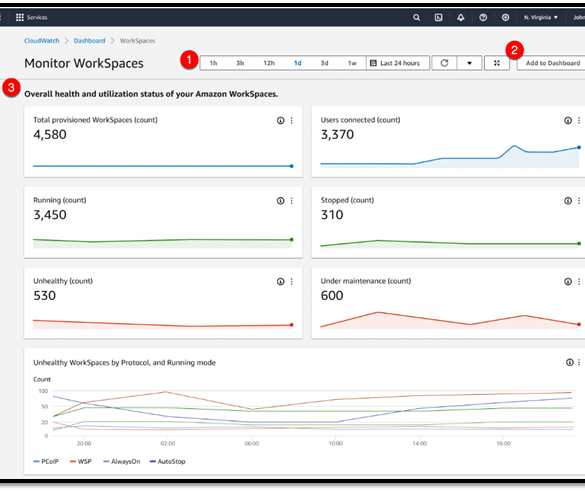Select the 1d time range
This screenshot has height=492, width=585.
pyautogui.click(x=297, y=63)
